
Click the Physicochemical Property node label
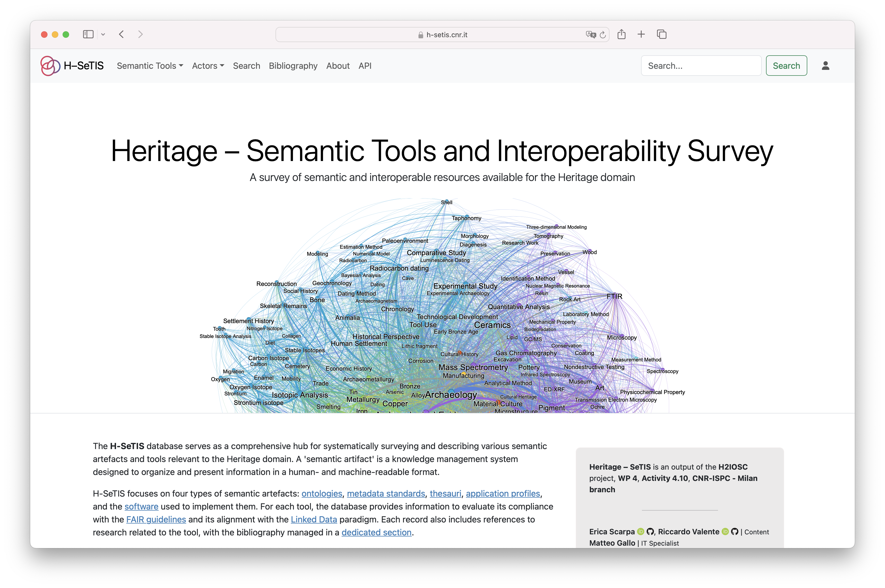click(652, 392)
